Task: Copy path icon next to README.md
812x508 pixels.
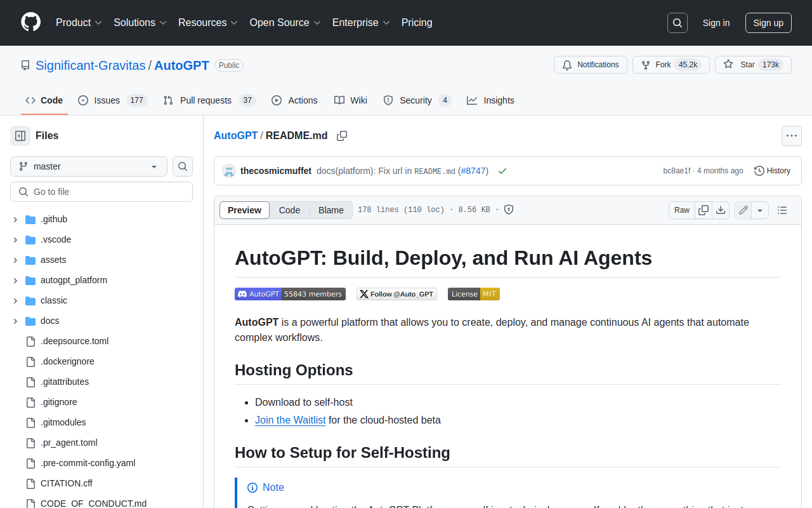Action: tap(342, 136)
